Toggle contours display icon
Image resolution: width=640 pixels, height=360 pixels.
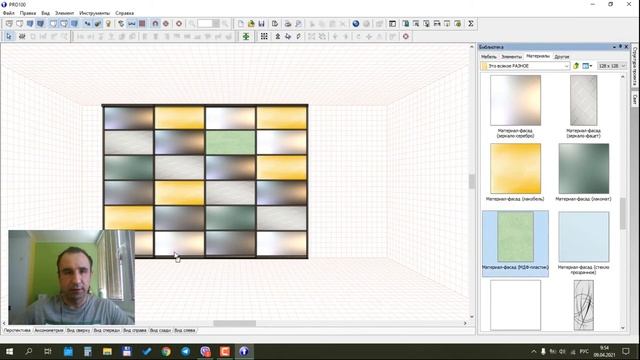53,24
